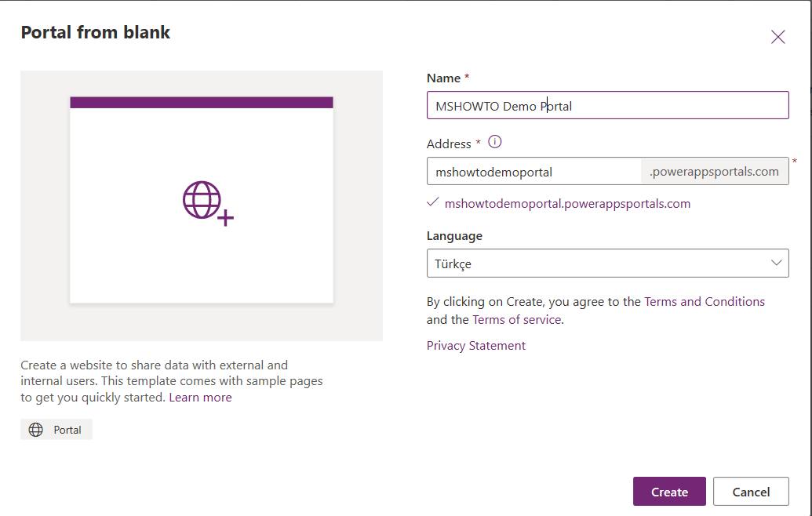Open the Terms and Conditions link
This screenshot has height=516, width=812.
click(705, 302)
